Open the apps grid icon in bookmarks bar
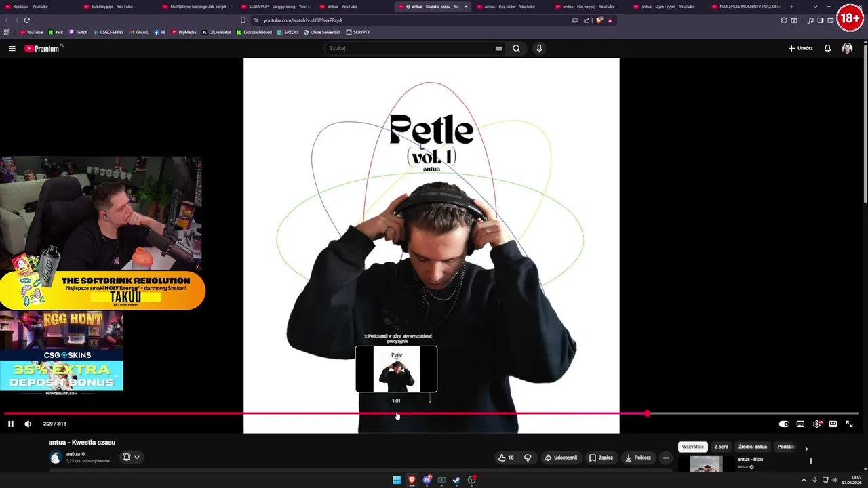868x488 pixels. (x=7, y=32)
